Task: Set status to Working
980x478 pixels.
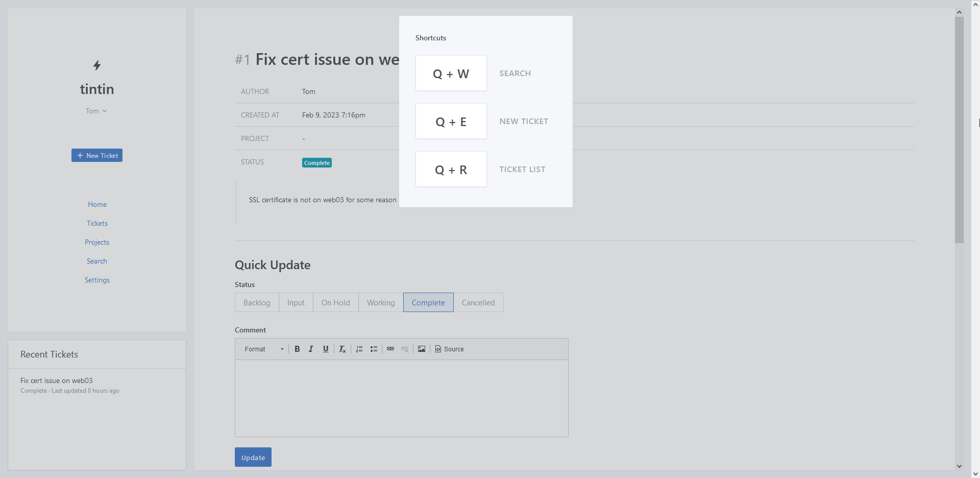Action: pos(381,303)
